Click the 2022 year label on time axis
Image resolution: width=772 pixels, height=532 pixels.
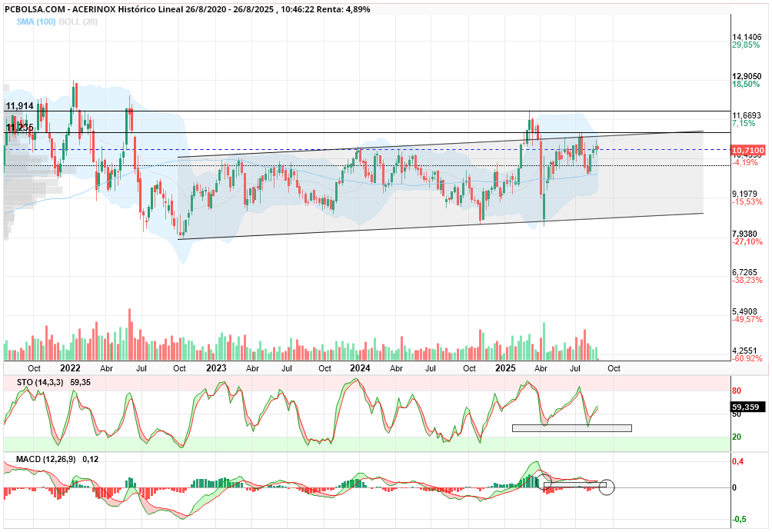(71, 368)
